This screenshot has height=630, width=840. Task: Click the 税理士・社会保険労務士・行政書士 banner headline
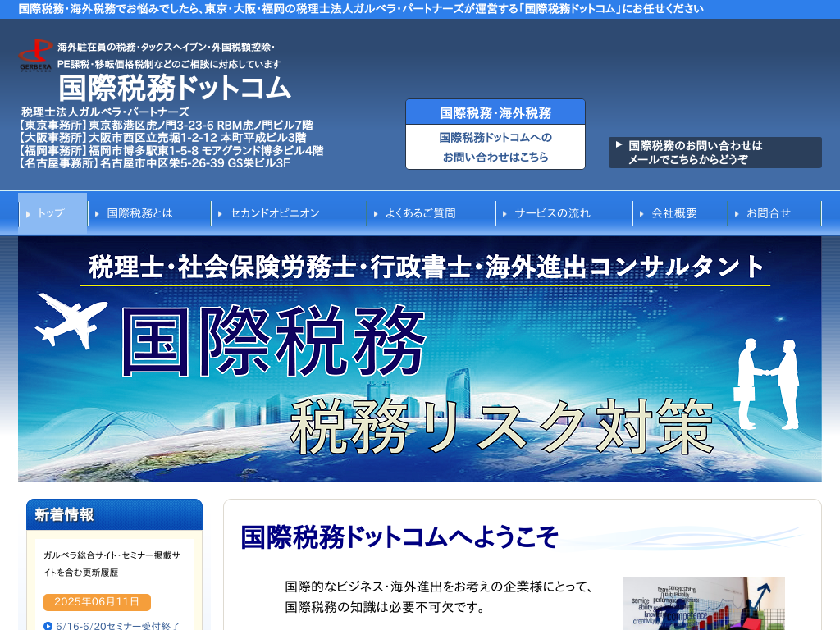coord(426,267)
